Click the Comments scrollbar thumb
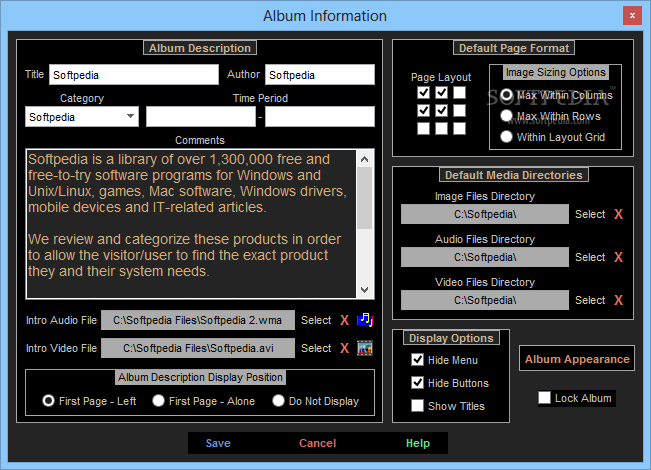Viewport: 651px width, 470px height. 365,198
